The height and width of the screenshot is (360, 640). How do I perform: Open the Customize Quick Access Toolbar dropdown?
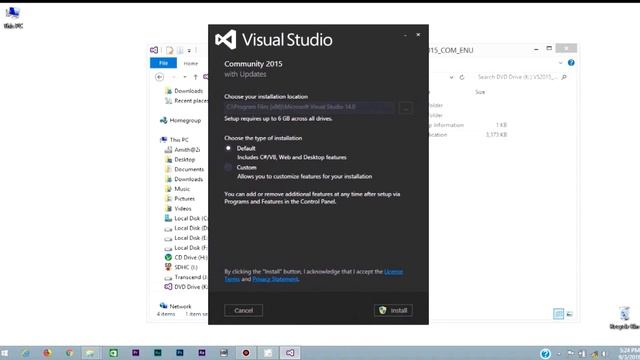click(189, 51)
